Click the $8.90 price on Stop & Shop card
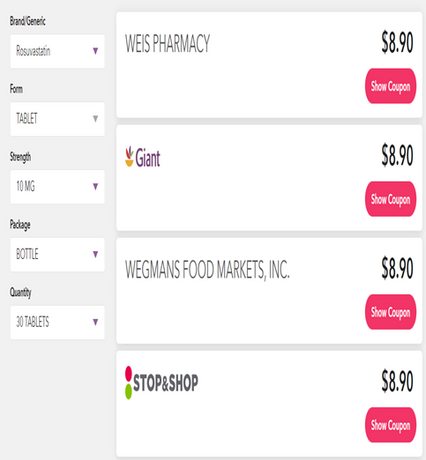Viewport: 426px width, 460px height. pos(397,381)
